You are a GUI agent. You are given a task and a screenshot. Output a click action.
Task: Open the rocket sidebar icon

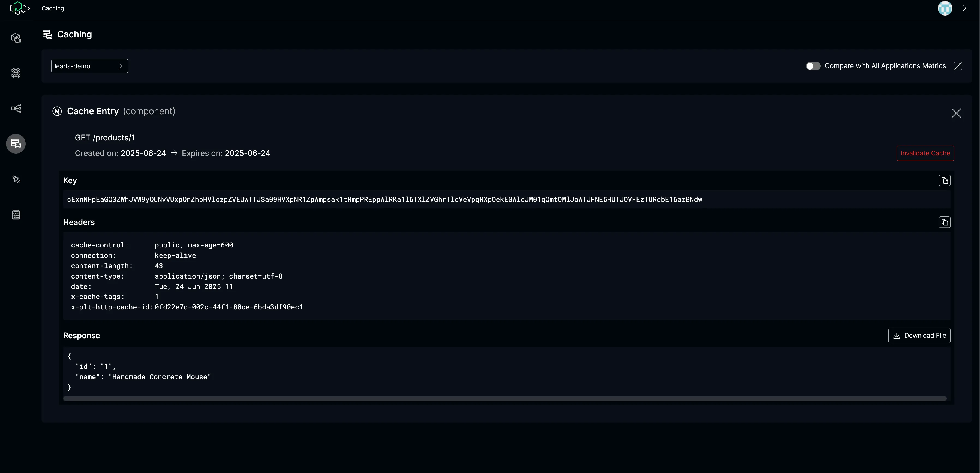coord(16,179)
